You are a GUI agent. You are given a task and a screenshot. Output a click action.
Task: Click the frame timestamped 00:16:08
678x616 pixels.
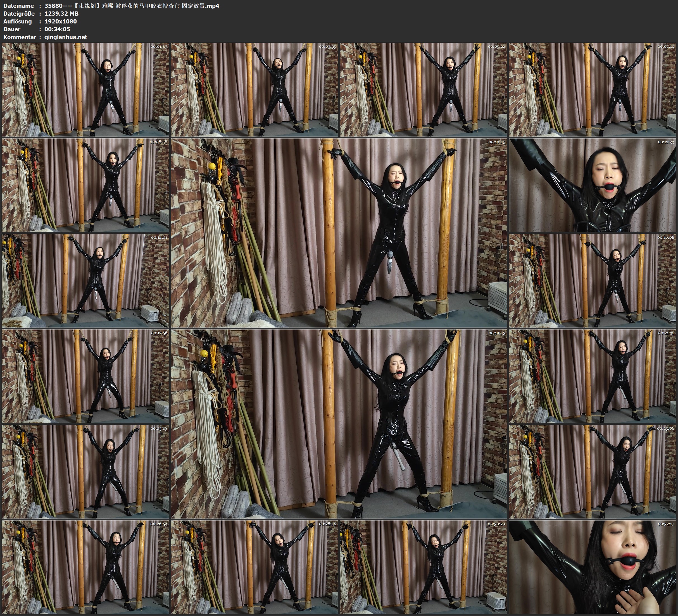coord(593,280)
